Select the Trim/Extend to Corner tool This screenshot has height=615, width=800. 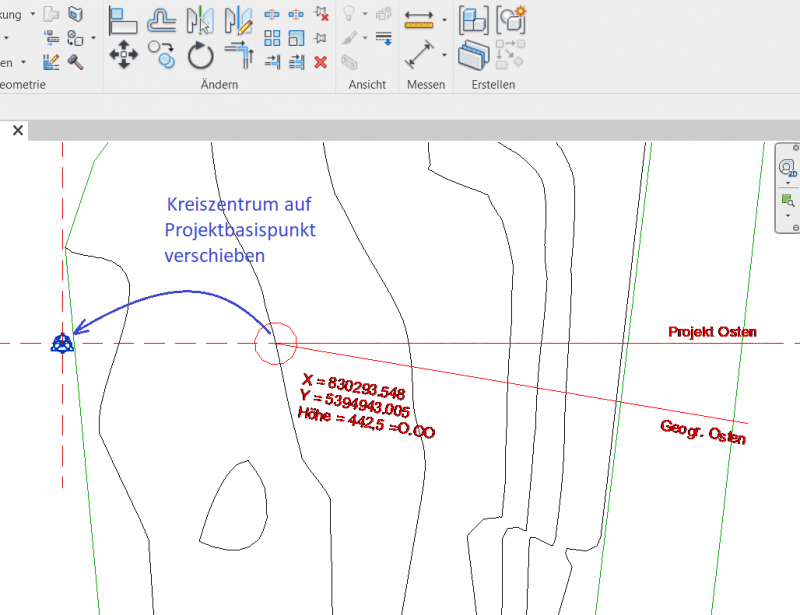click(x=239, y=55)
